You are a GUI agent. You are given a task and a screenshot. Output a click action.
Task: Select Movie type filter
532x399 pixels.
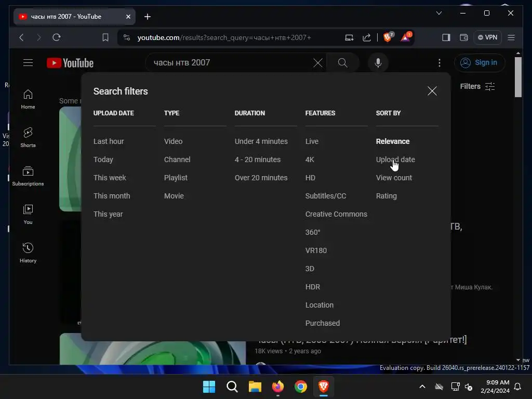pyautogui.click(x=174, y=196)
